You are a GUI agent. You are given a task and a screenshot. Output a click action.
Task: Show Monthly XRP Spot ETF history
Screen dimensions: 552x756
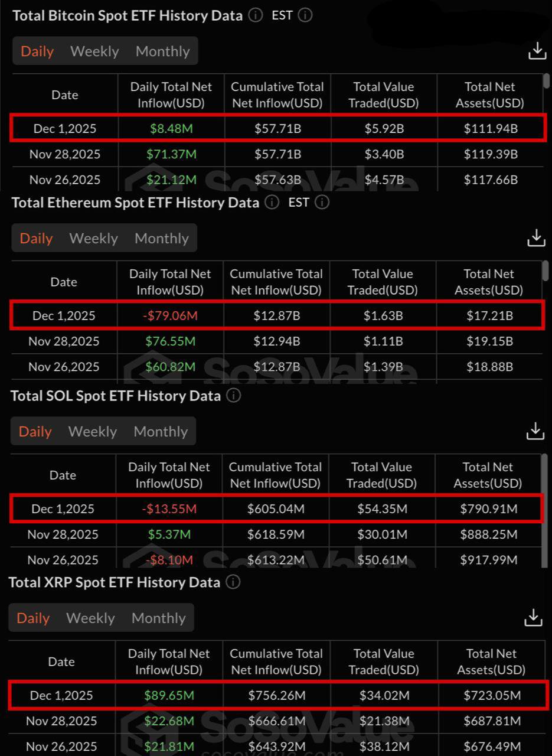158,618
